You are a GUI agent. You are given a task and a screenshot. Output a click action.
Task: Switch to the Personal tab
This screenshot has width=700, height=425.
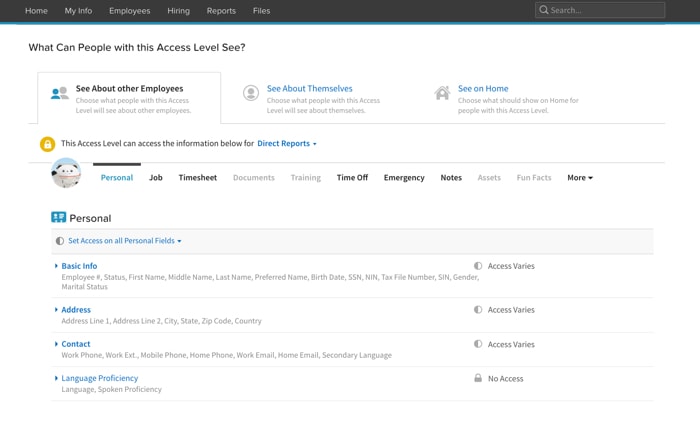point(117,178)
